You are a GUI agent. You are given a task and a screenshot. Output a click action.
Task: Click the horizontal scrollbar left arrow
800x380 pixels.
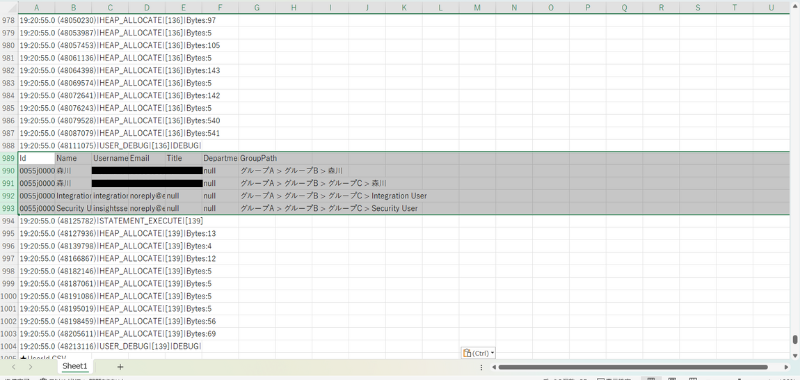point(493,367)
